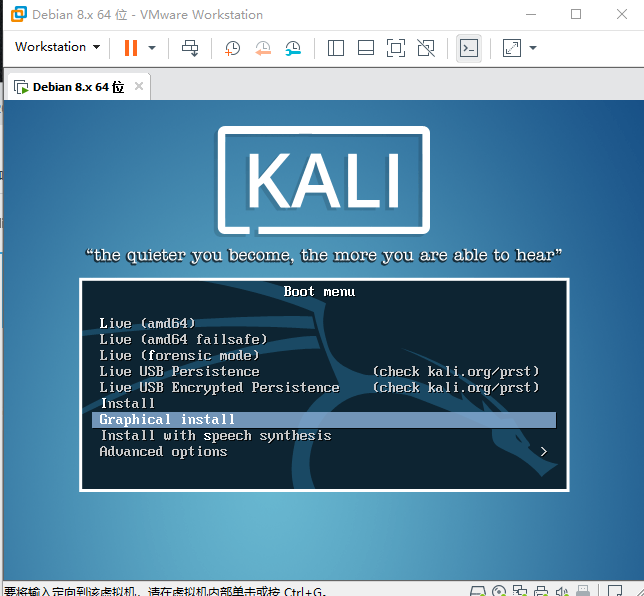The image size is (644, 596).
Task: Click the Advanced options arrow chevron
Action: point(544,452)
